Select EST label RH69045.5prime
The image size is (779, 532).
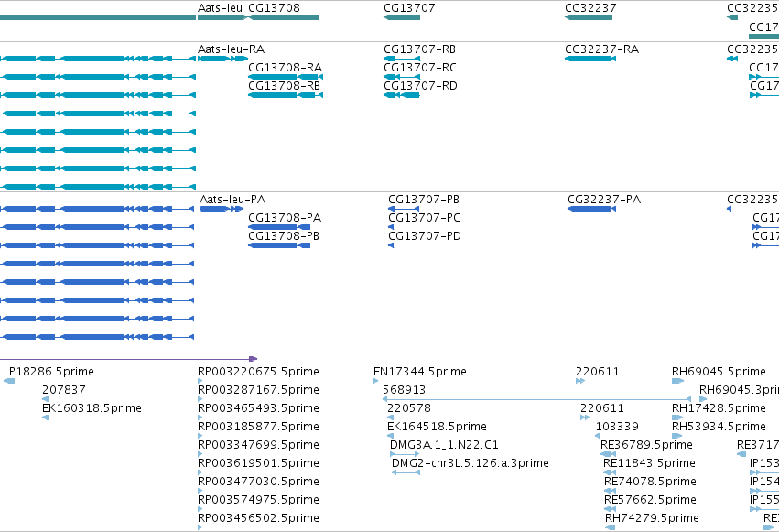719,372
